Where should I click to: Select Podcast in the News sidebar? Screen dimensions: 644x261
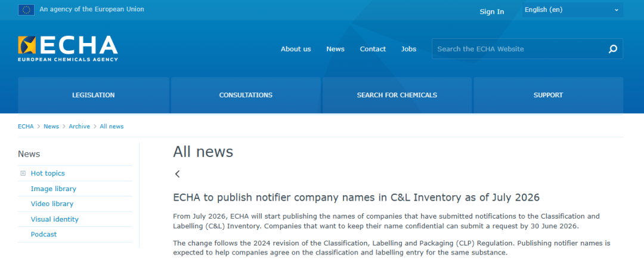pyautogui.click(x=44, y=234)
